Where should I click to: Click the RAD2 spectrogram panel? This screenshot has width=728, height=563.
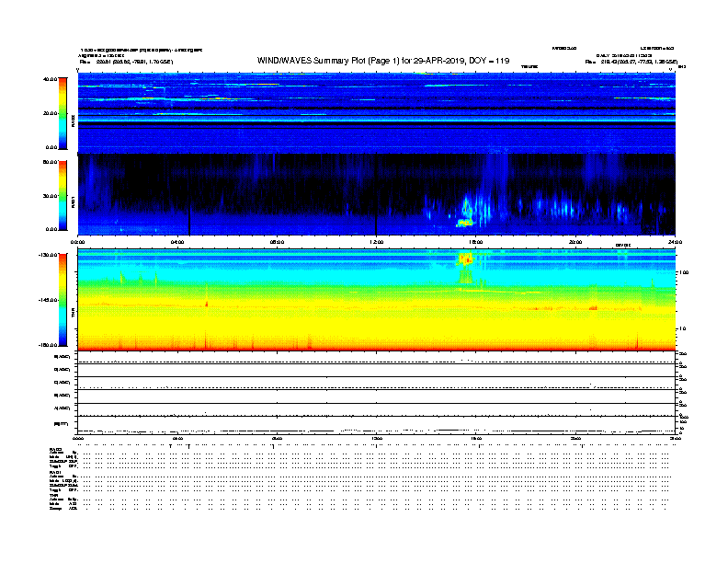tap(377, 113)
